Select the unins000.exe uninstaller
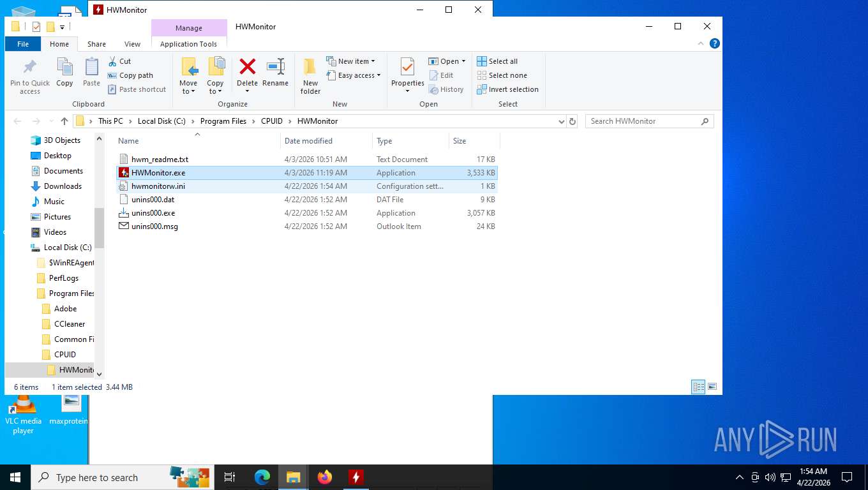The height and width of the screenshot is (490, 868). click(306, 213)
